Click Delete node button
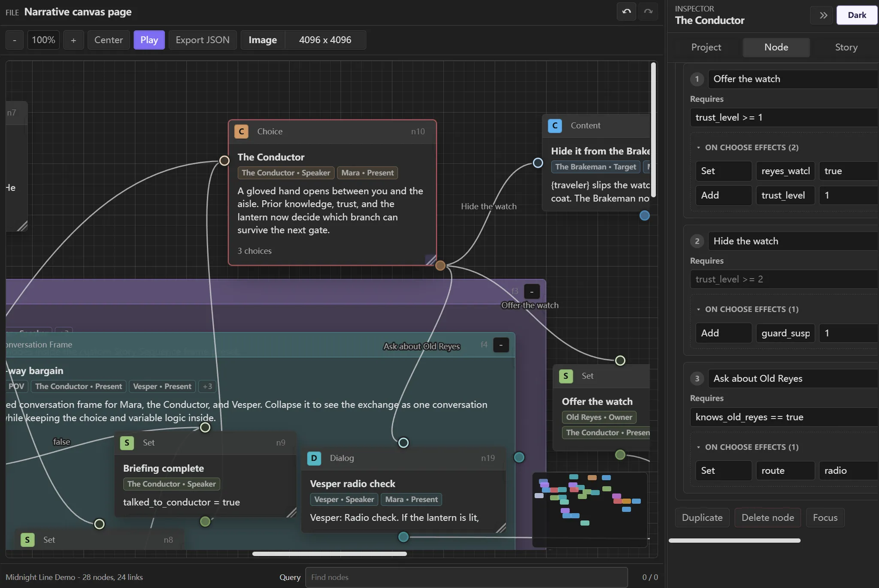Screen dimensions: 879x588 pos(767,518)
